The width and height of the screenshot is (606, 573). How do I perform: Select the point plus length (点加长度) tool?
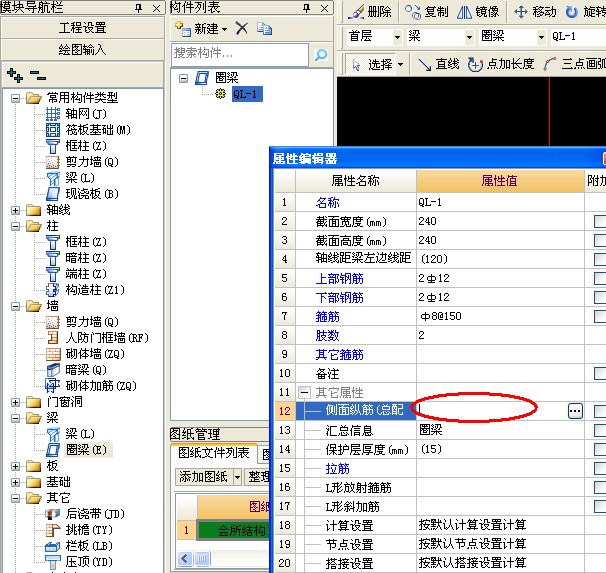(x=500, y=64)
